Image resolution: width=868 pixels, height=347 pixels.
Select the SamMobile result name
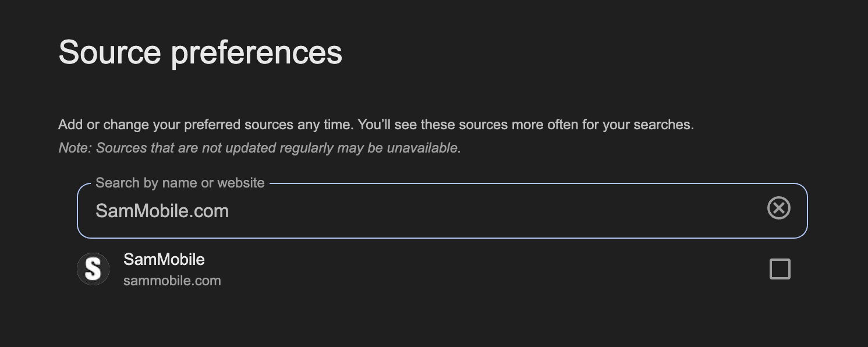(164, 259)
